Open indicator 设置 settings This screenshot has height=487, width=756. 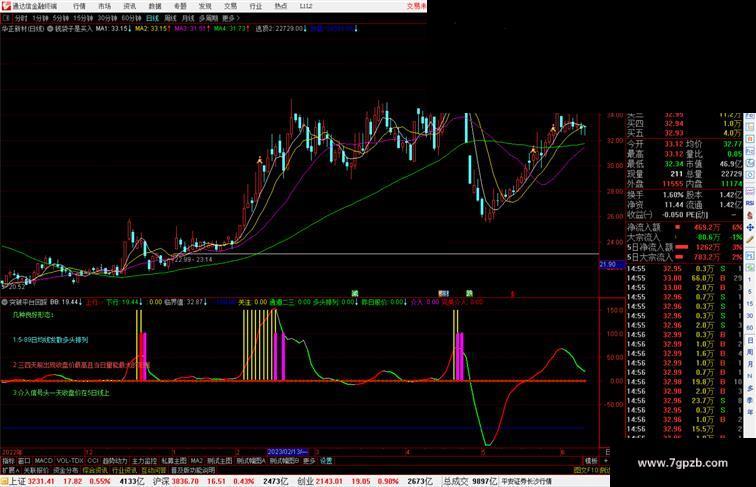pos(326,461)
